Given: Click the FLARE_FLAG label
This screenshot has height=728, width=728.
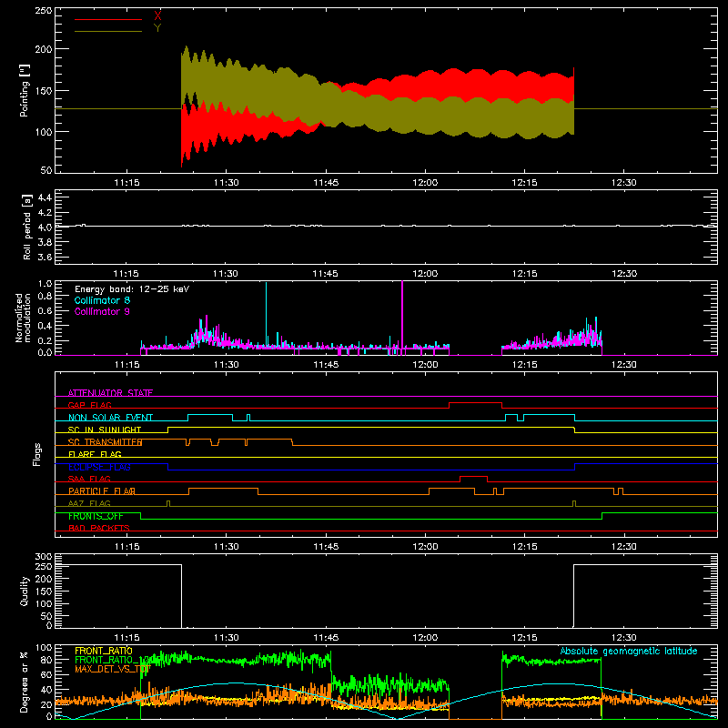Looking at the screenshot, I should (95, 454).
